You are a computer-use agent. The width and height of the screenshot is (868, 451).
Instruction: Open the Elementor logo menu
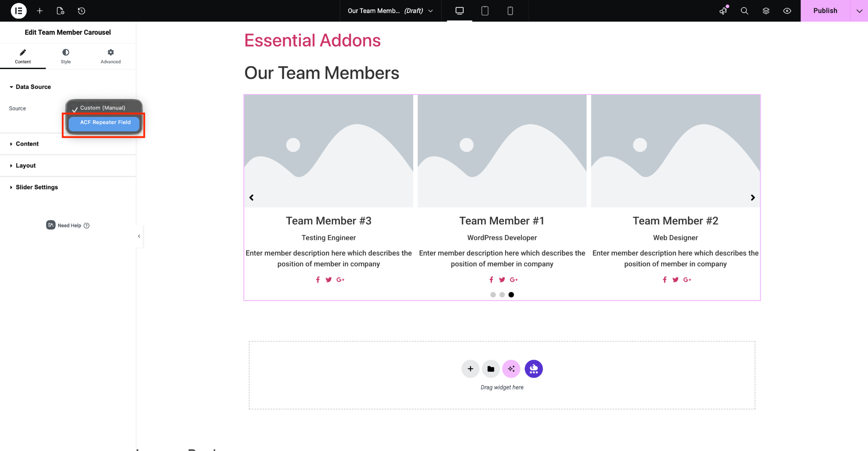(19, 11)
